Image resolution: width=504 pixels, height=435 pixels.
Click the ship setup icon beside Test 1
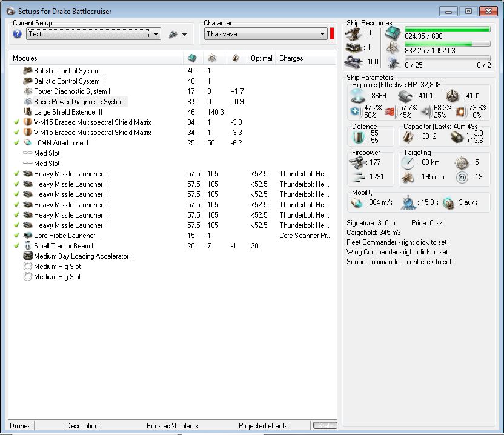click(173, 34)
